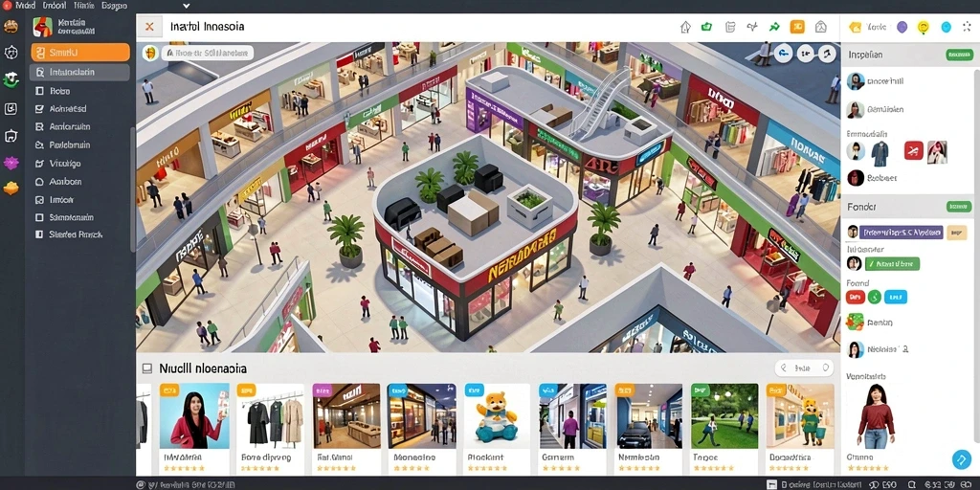Open the first menu in the top menu bar
The width and height of the screenshot is (980, 490).
[x=26, y=6]
